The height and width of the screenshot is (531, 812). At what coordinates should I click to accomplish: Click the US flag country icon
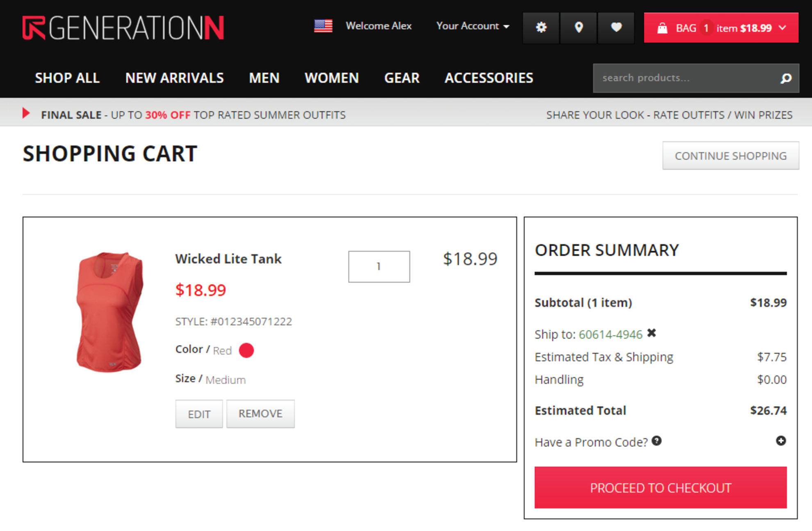323,26
